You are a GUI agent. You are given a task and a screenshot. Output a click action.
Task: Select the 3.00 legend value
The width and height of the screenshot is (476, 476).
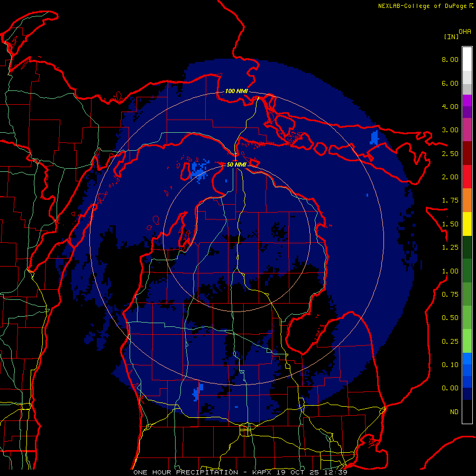pos(450,130)
